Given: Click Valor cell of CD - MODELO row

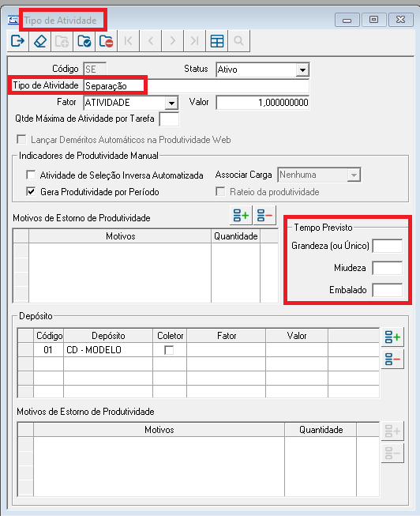Looking at the screenshot, I should coord(297,350).
